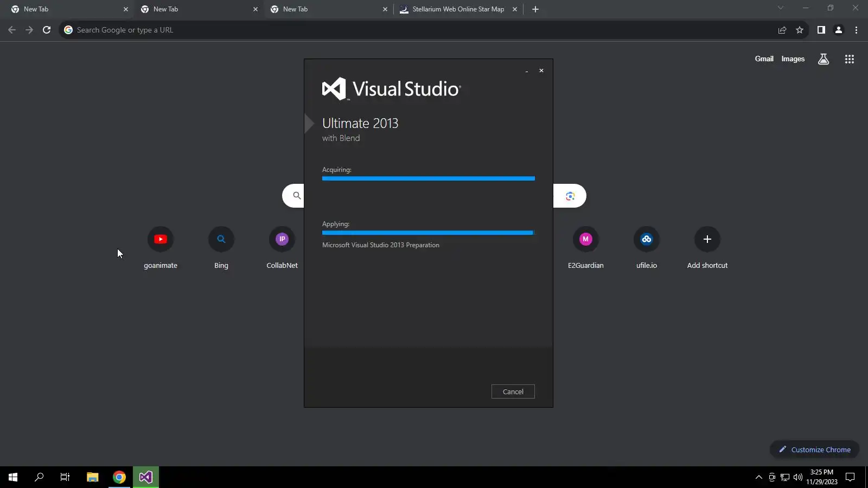Screen dimensions: 868x488
Task: Open Task View on taskbar
Action: point(65,477)
